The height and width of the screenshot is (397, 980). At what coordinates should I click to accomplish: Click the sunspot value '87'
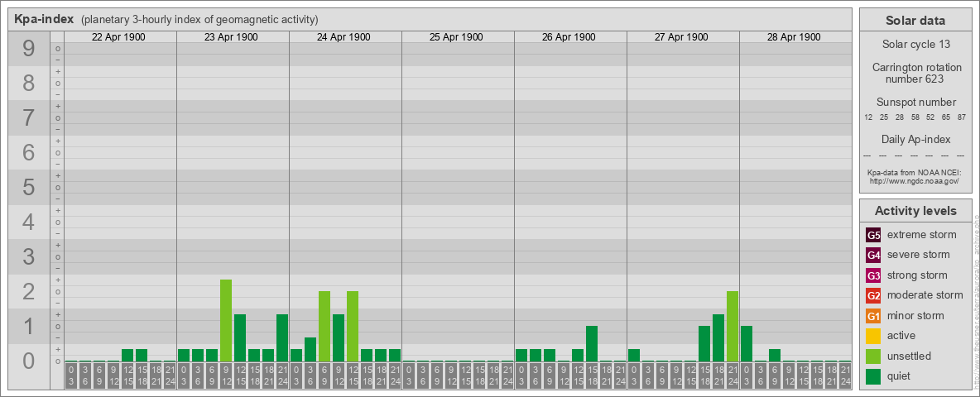click(962, 117)
